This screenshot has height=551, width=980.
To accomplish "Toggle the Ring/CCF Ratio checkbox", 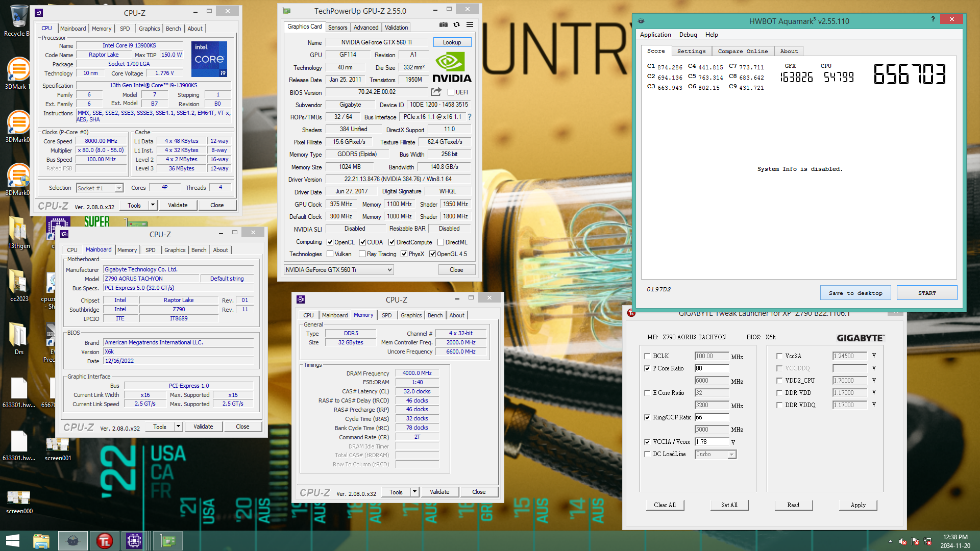I will point(647,417).
